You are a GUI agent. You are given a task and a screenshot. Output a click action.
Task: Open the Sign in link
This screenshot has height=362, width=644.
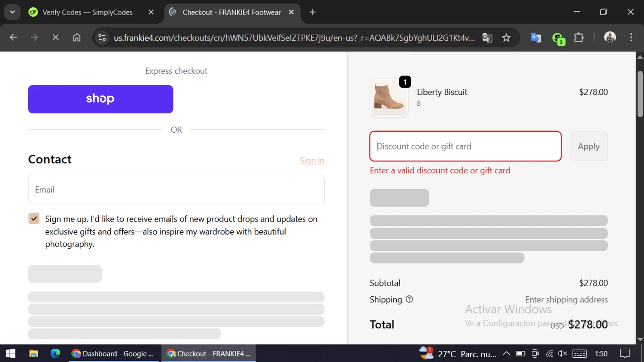[312, 161]
